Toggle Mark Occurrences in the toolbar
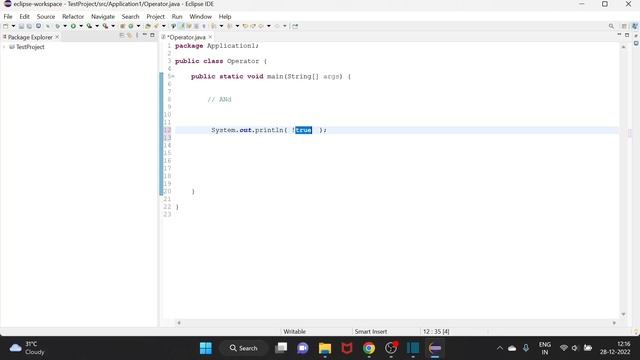640x360 pixels. (x=182, y=26)
